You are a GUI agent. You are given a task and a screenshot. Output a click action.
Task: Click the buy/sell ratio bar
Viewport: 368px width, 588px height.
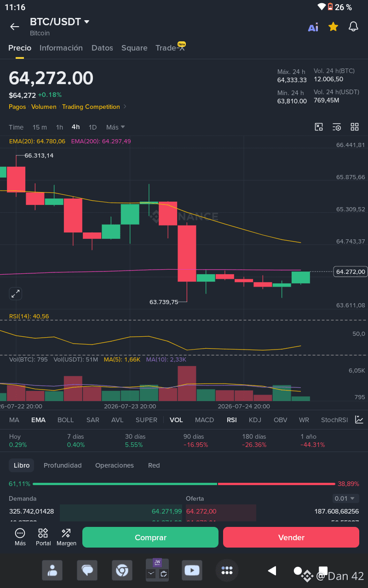tap(184, 484)
